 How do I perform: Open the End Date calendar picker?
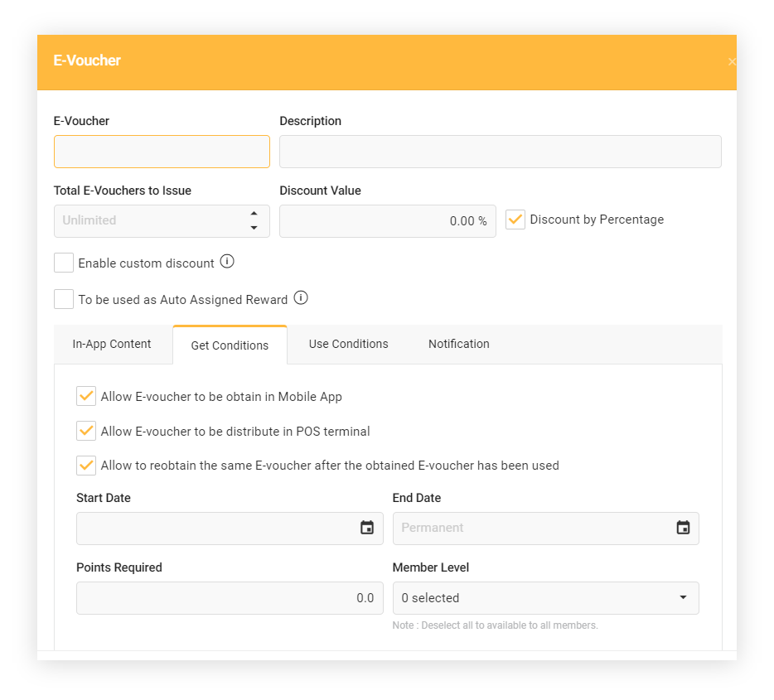pos(683,528)
